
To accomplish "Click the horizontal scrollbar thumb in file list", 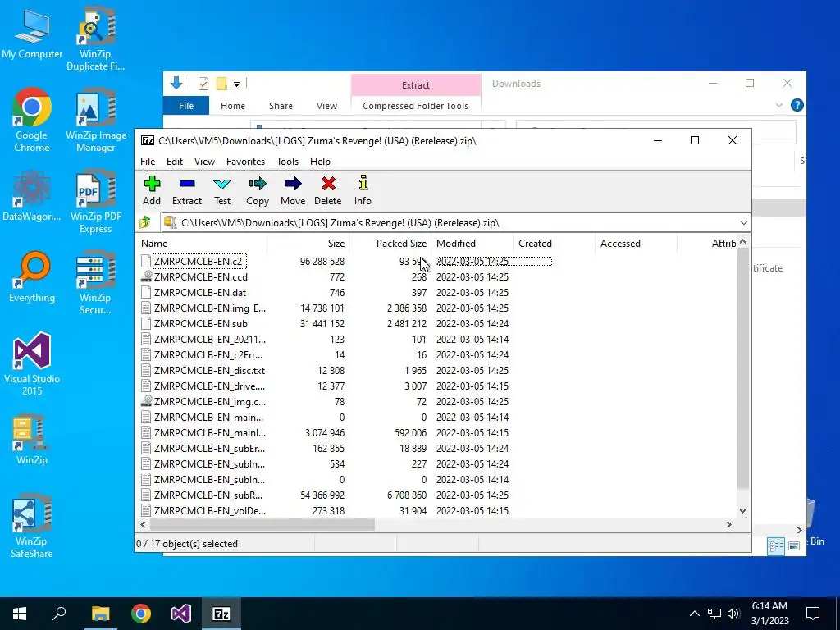I will (261, 524).
